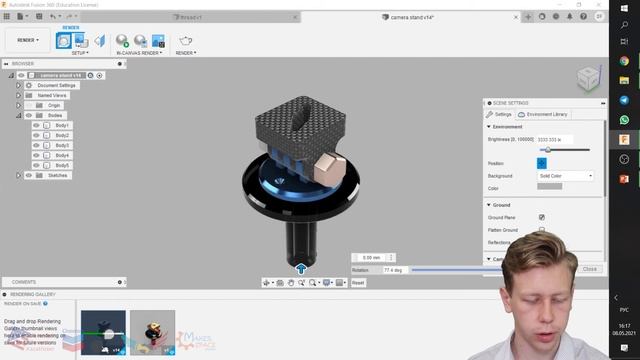Select the Appearance tool in Setup
Screen dimensions: 640x360
point(63,41)
